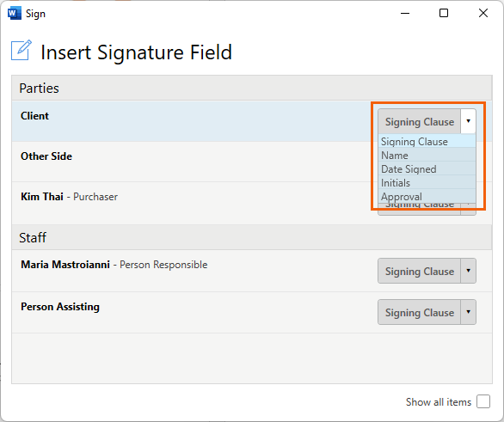Choose Date Signed option in list
The height and width of the screenshot is (422, 504).
pyautogui.click(x=427, y=169)
